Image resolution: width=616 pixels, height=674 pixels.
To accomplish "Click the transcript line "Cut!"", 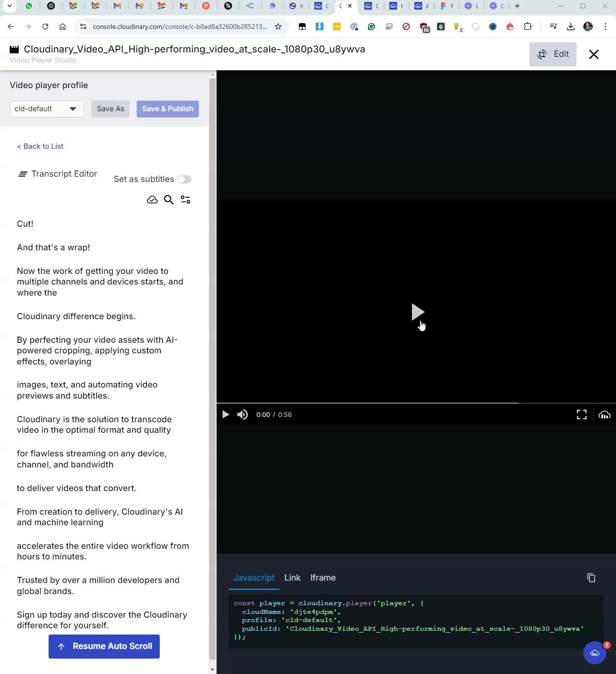I will pyautogui.click(x=25, y=224).
